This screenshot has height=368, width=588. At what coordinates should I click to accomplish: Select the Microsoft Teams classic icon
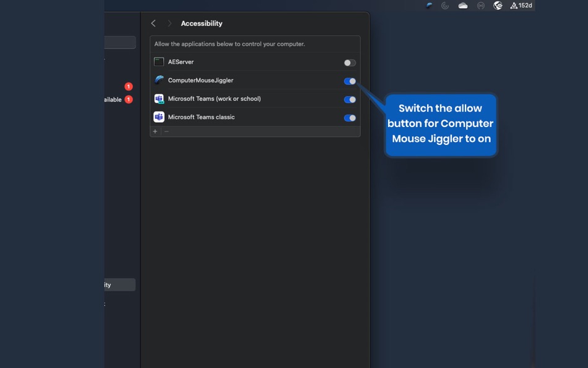point(159,117)
